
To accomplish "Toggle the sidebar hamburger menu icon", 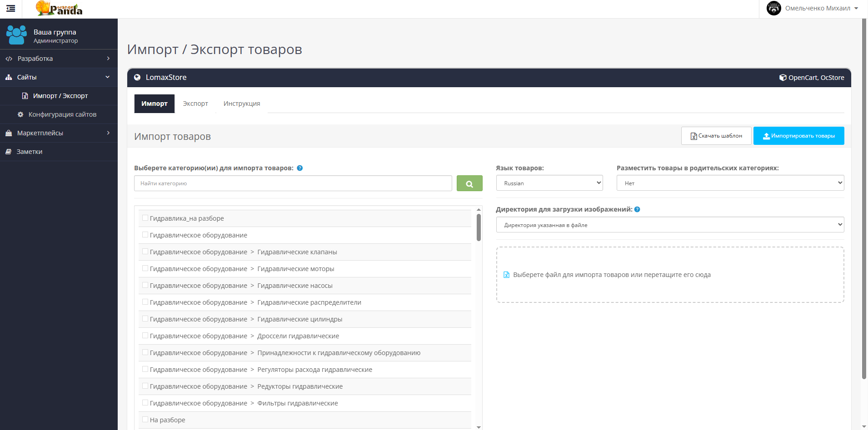I will [11, 8].
